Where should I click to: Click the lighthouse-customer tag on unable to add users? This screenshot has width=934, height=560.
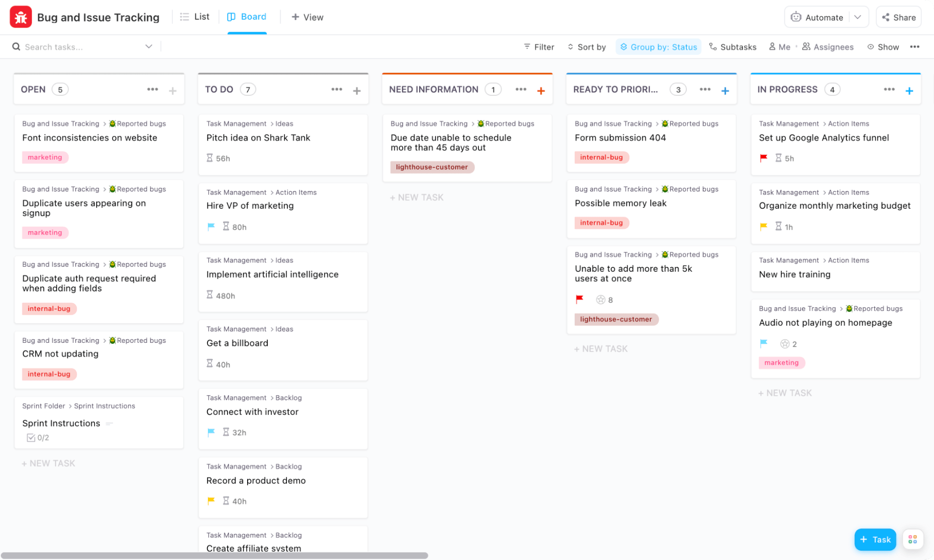pos(615,319)
